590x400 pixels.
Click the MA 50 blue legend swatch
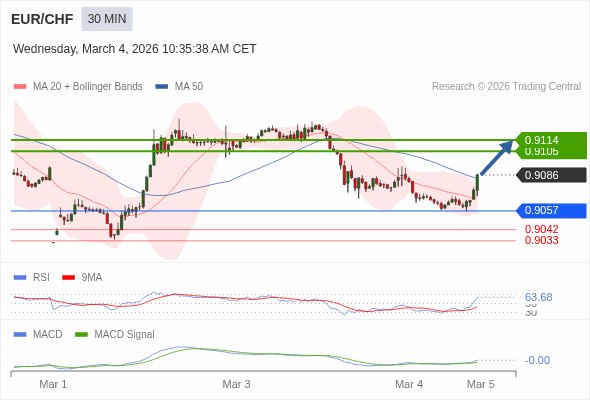162,87
